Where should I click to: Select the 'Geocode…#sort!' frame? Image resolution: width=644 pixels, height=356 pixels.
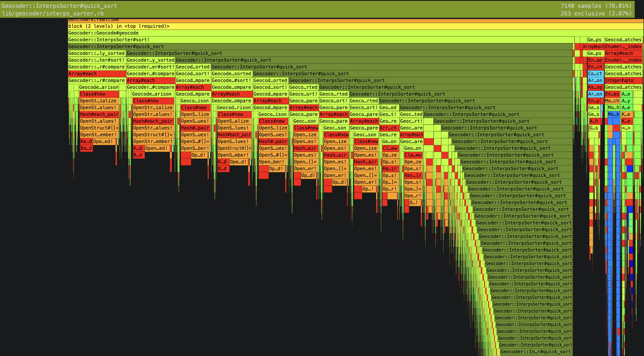(232, 80)
